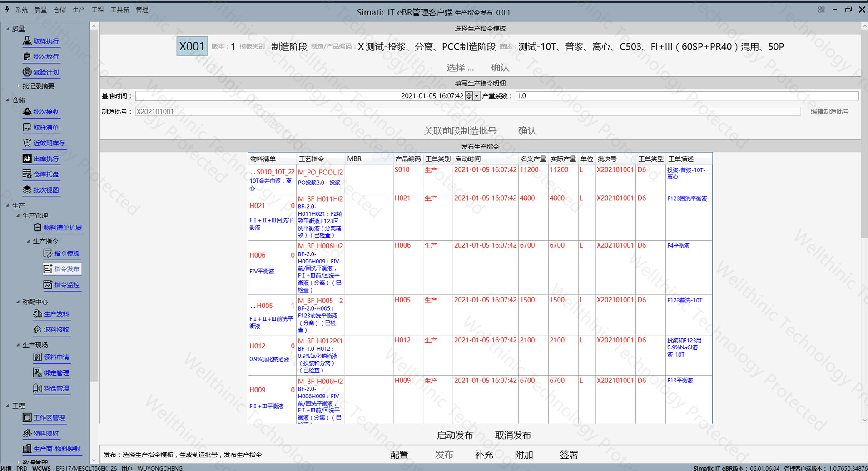868x471 pixels.
Task: Click the left navigation panel scrollbar
Action: [x=94, y=204]
